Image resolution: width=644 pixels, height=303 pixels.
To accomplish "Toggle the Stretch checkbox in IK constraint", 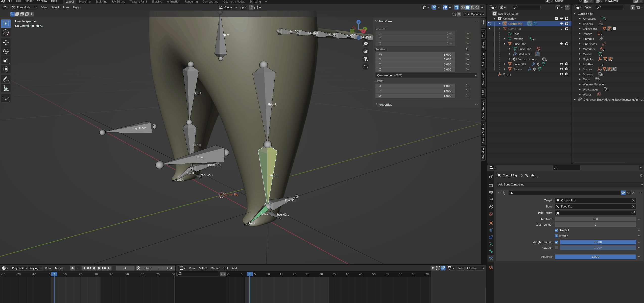I will [x=556, y=236].
